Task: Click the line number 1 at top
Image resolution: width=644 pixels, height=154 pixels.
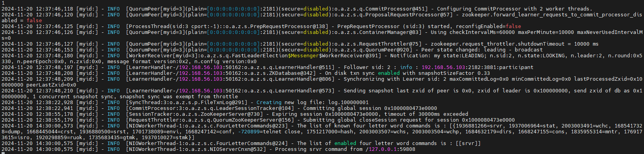Action: coord(3,3)
